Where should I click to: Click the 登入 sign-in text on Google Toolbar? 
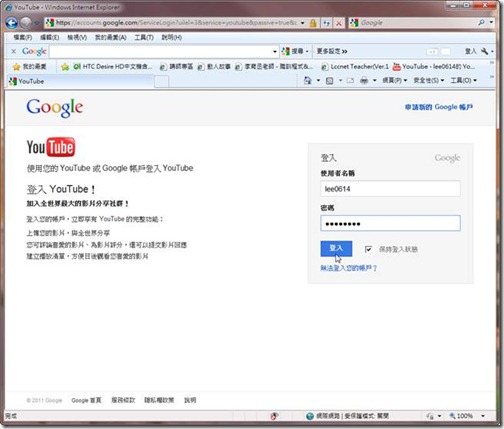[x=471, y=51]
